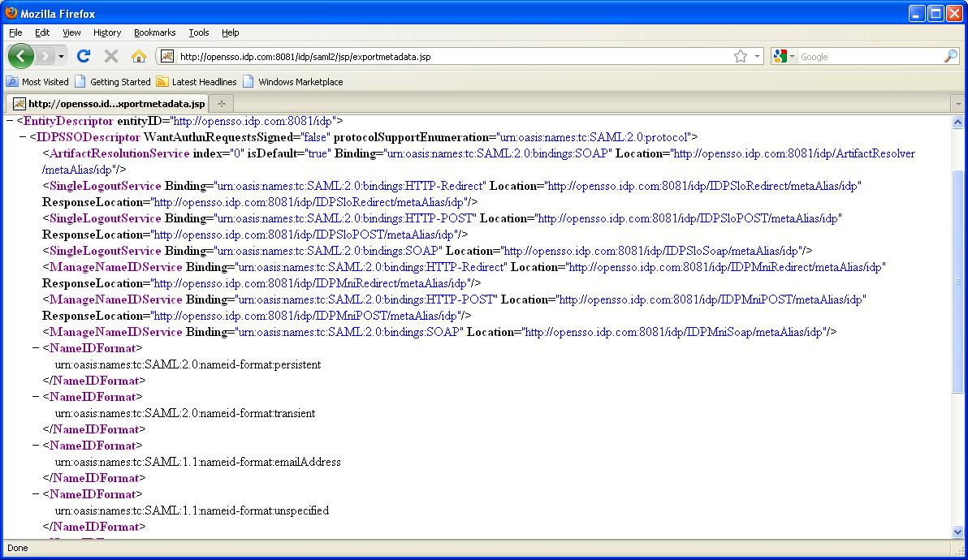Minimize the Firefox window
Image resolution: width=968 pixels, height=560 pixels.
pos(917,14)
